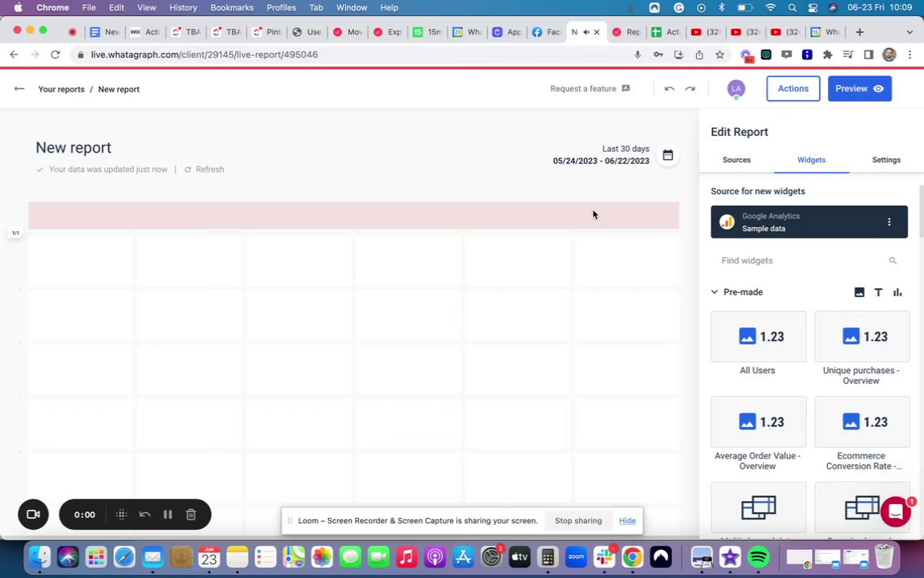Click the undo icon in report header
This screenshot has width=924, height=578.
[x=670, y=89]
